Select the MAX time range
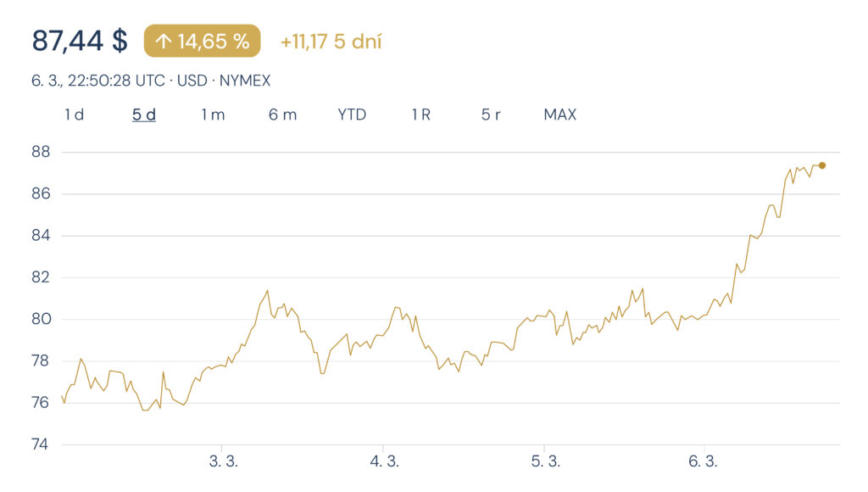The width and height of the screenshot is (868, 492). click(x=559, y=115)
